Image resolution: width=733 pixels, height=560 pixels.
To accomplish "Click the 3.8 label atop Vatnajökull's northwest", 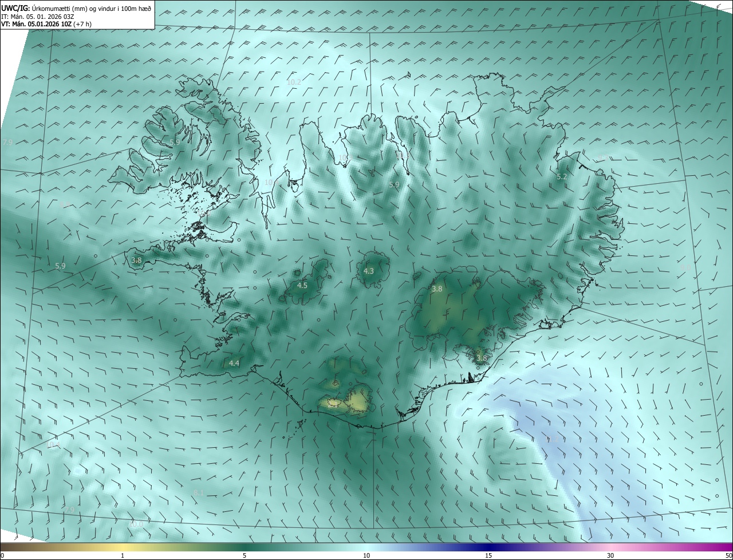I will (x=437, y=289).
